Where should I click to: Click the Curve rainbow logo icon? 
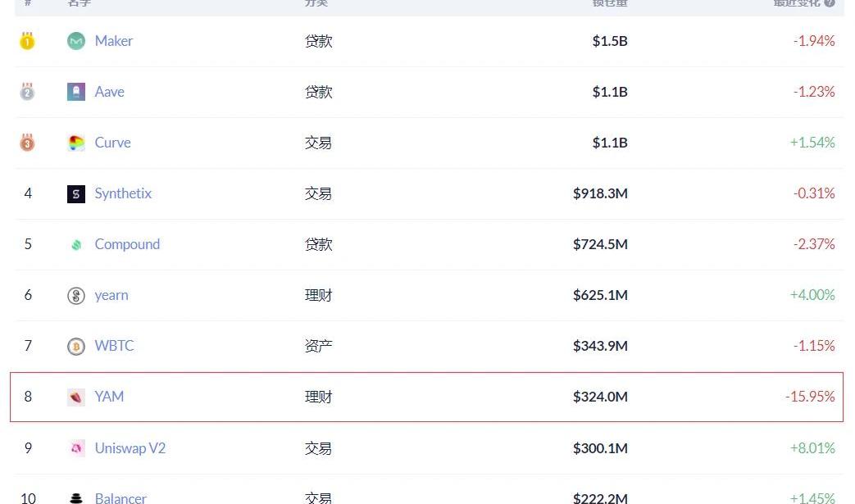pos(75,143)
